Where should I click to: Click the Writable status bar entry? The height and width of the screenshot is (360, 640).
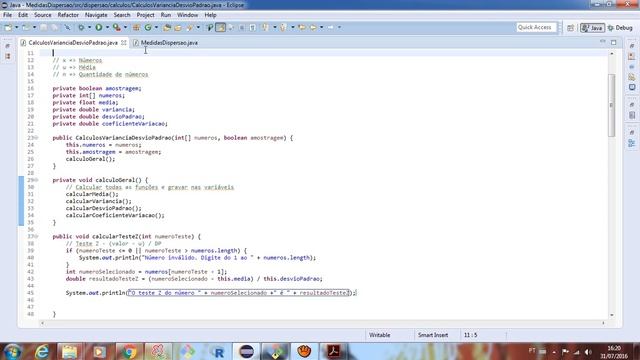[380, 335]
